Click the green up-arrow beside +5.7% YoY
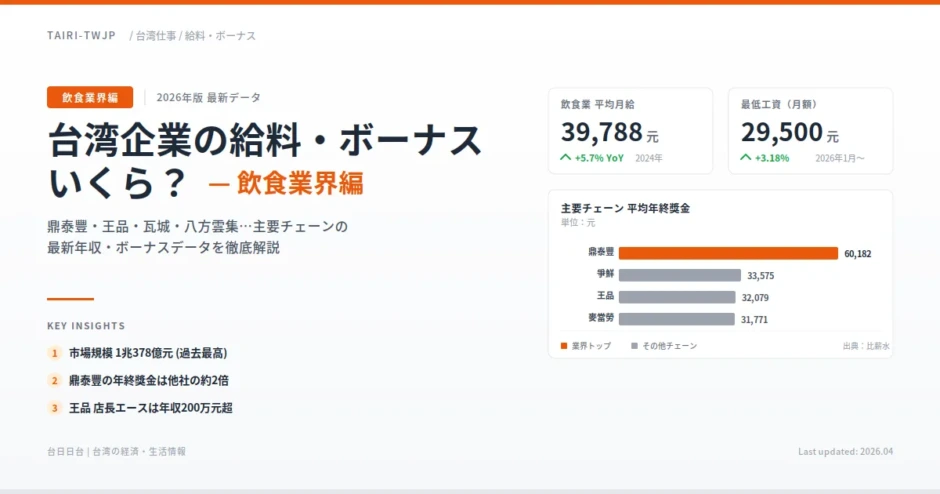This screenshot has width=940, height=494. point(566,158)
